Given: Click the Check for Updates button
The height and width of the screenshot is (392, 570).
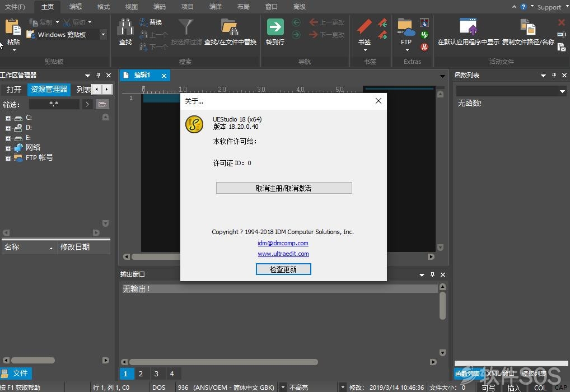Looking at the screenshot, I should (x=283, y=269).
